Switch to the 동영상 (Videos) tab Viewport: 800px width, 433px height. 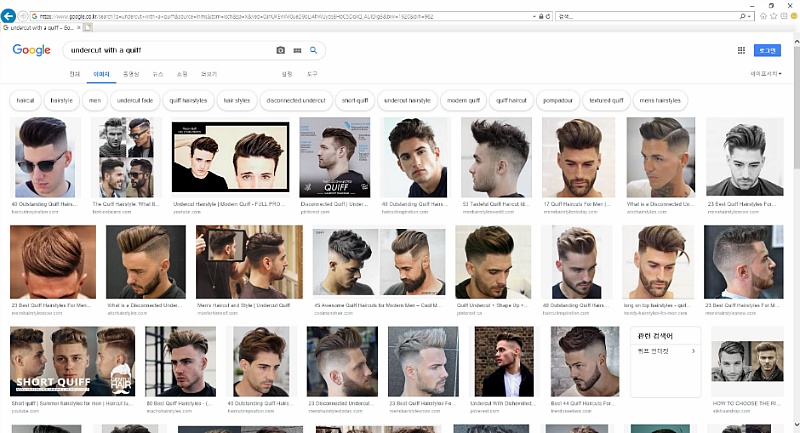click(131, 74)
